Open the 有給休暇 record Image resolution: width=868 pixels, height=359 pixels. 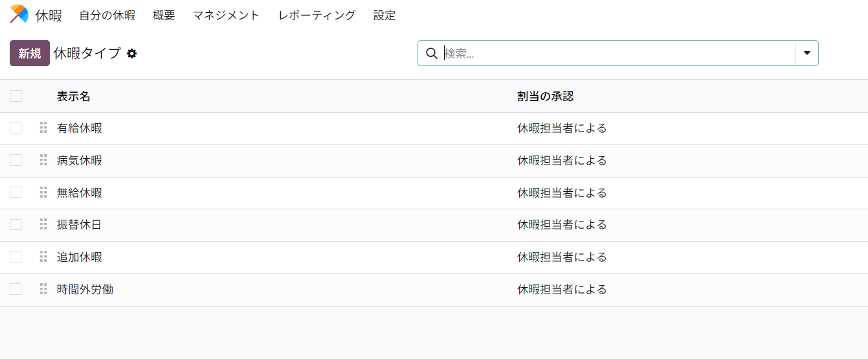click(x=80, y=128)
